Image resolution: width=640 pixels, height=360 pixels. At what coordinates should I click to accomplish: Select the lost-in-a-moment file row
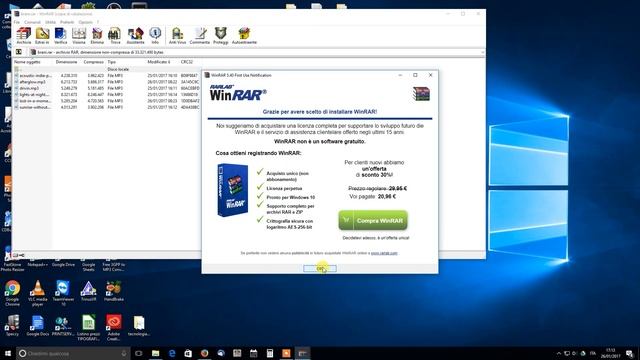click(x=107, y=101)
